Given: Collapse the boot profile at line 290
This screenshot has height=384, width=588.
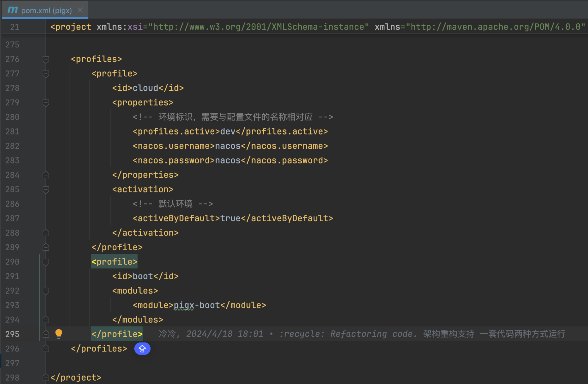Looking at the screenshot, I should coord(46,262).
